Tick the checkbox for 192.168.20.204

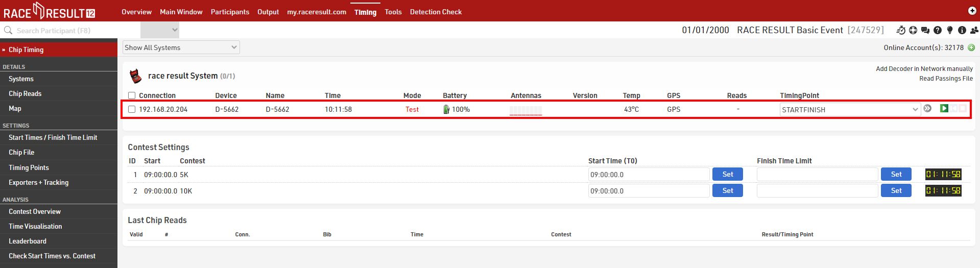[132, 109]
